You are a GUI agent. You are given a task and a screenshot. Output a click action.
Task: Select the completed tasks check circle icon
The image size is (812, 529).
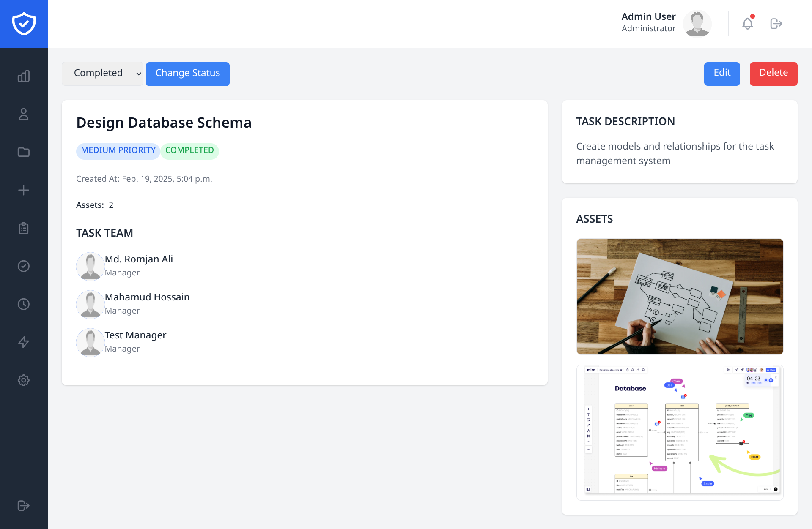tap(24, 266)
